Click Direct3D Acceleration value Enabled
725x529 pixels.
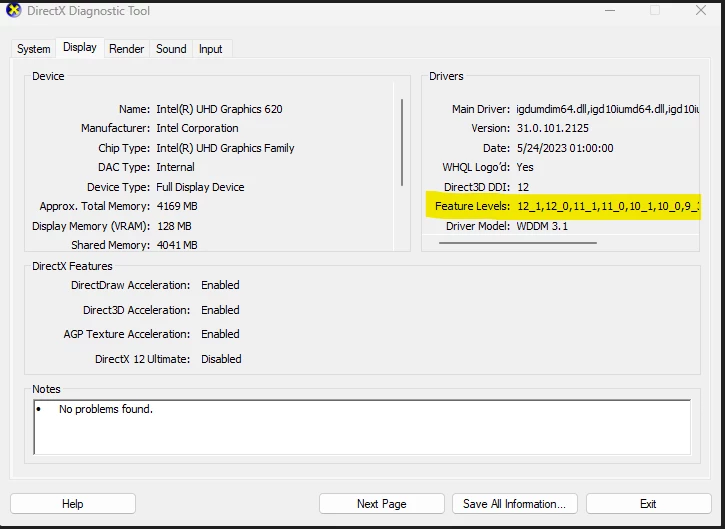click(x=220, y=310)
